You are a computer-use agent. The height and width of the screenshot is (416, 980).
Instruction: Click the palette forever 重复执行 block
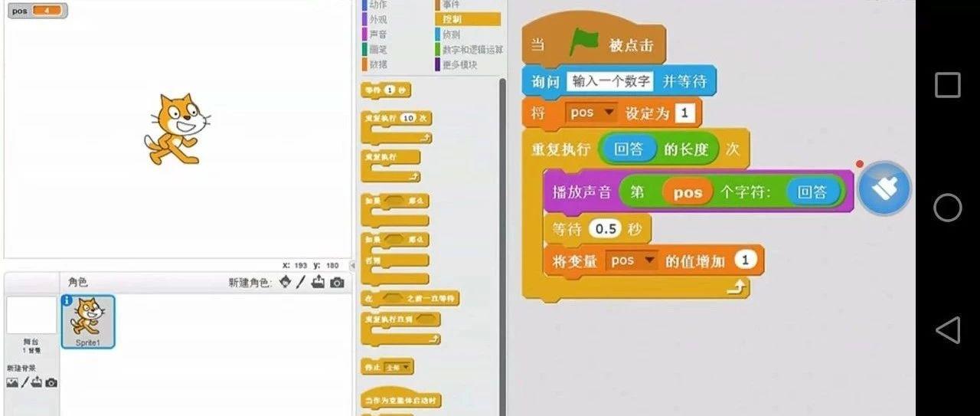pyautogui.click(x=391, y=165)
